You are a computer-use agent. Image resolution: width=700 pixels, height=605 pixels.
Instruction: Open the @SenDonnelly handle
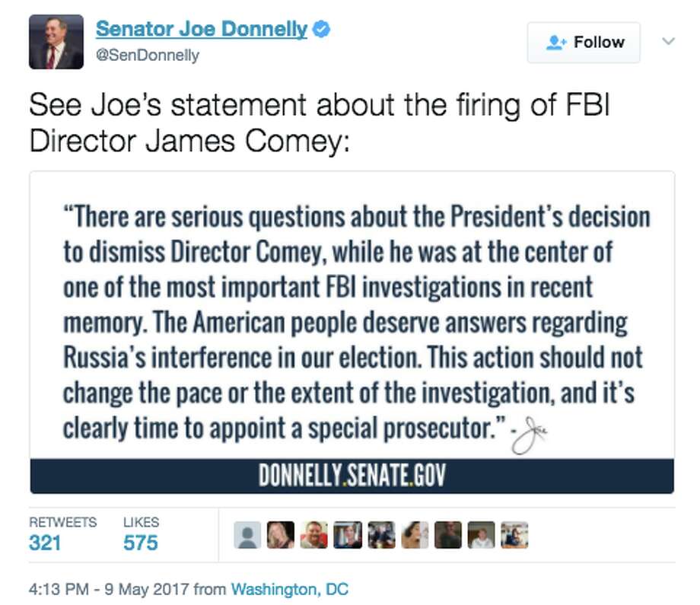coord(147,56)
